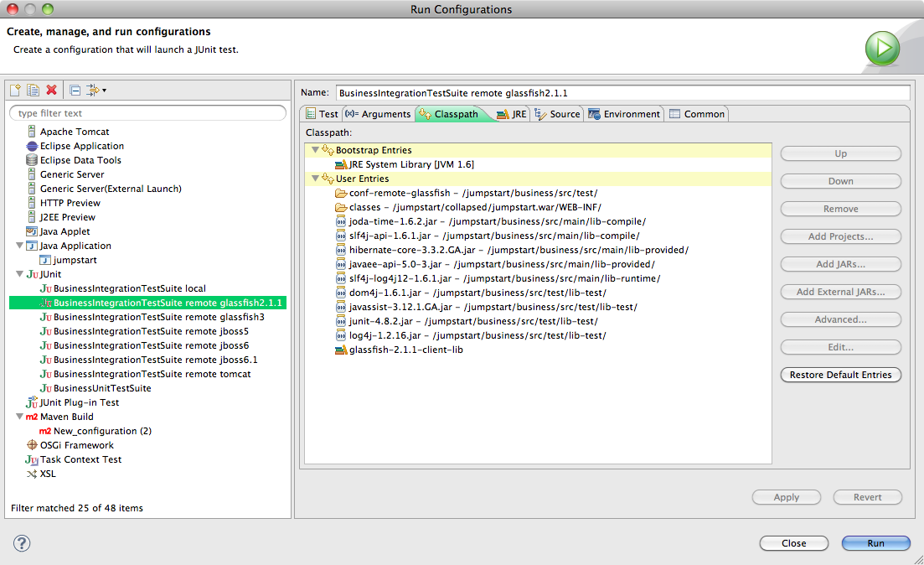Click the XSL configuration icon
This screenshot has width=924, height=565.
[x=32, y=474]
